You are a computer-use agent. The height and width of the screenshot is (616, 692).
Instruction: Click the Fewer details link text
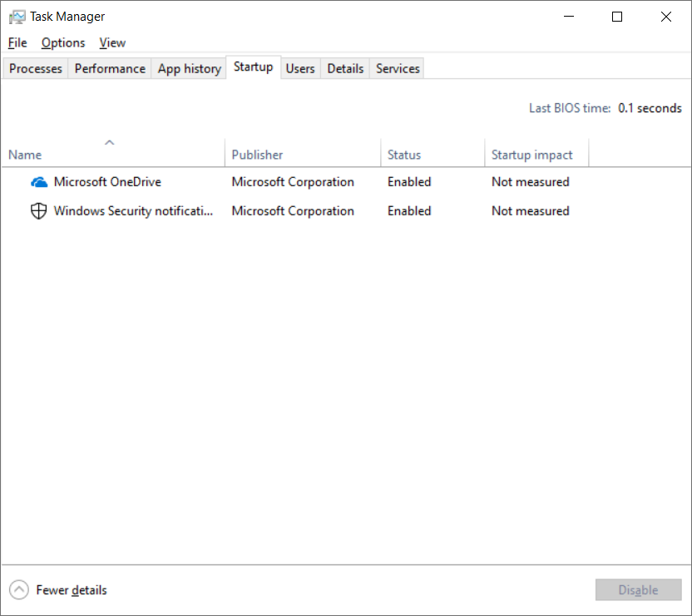[x=72, y=590]
